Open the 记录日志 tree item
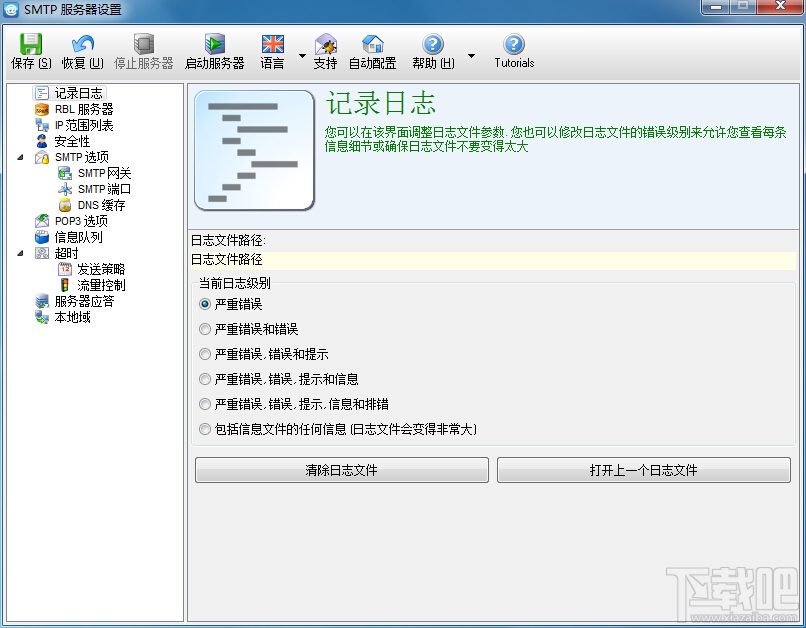Image resolution: width=806 pixels, height=628 pixels. coord(79,93)
